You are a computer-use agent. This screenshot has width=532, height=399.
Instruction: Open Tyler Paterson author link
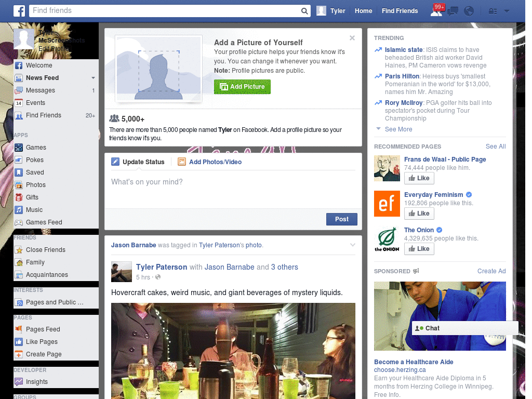point(162,267)
